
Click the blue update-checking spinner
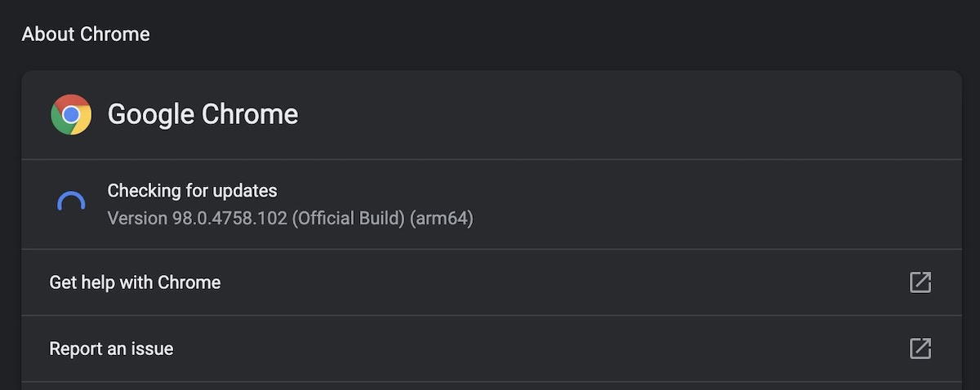click(71, 203)
